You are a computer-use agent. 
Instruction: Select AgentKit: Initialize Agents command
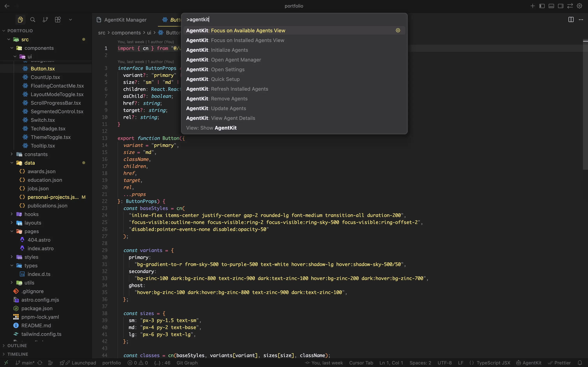coord(294,50)
